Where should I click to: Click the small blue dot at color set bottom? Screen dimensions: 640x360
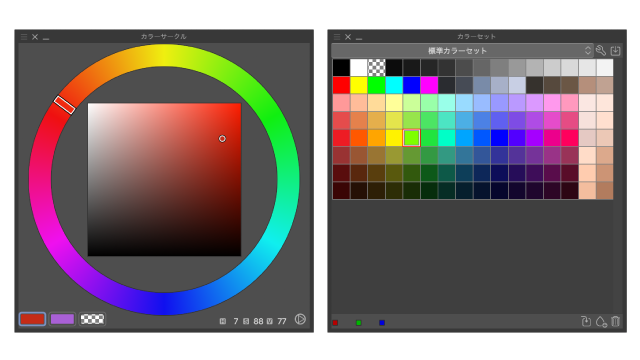point(382,322)
